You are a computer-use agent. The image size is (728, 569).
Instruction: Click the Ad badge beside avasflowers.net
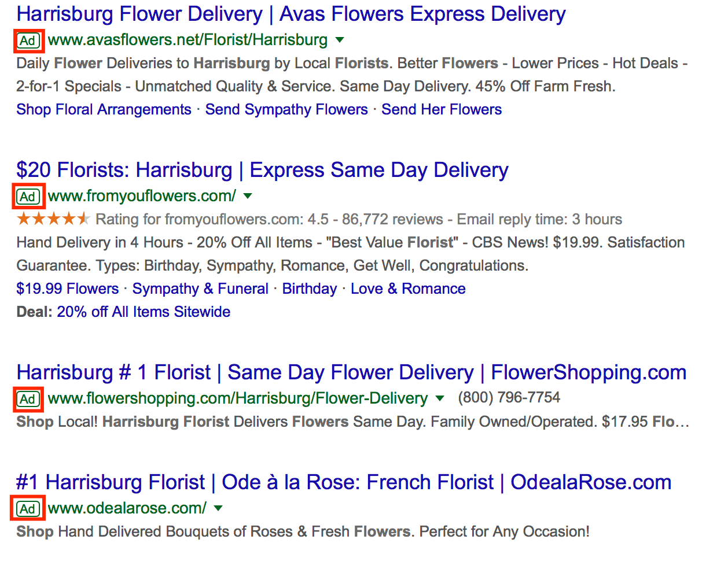pyautogui.click(x=28, y=40)
